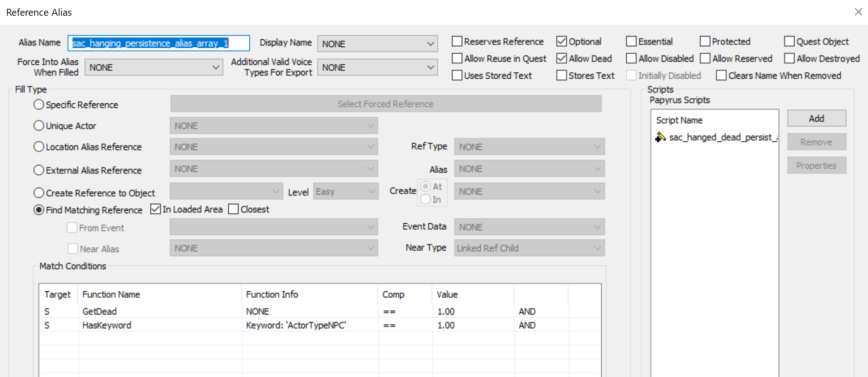Open the From Event dropdown
The width and height of the screenshot is (868, 377).
pos(274,227)
